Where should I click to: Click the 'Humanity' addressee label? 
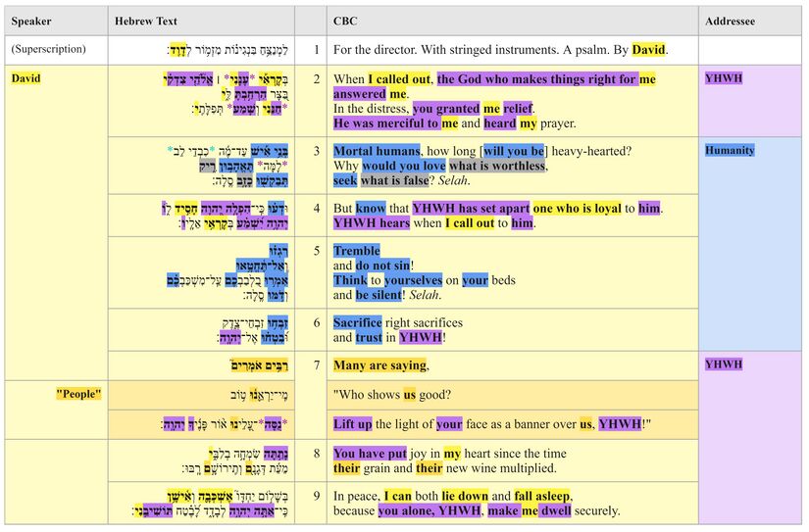[730, 150]
